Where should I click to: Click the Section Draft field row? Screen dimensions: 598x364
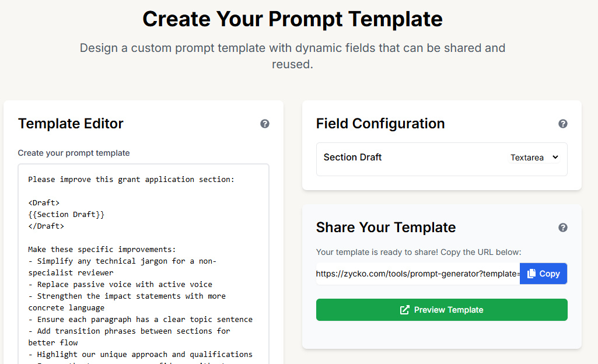[x=442, y=157]
